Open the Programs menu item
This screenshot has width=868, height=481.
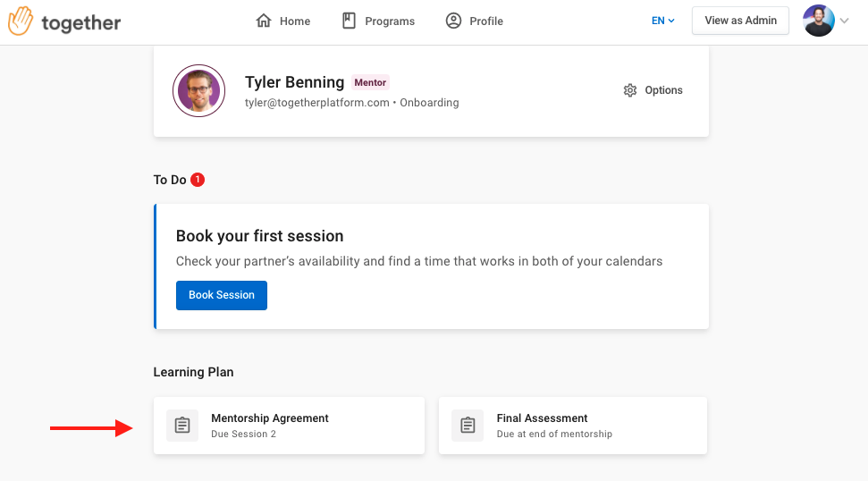379,21
